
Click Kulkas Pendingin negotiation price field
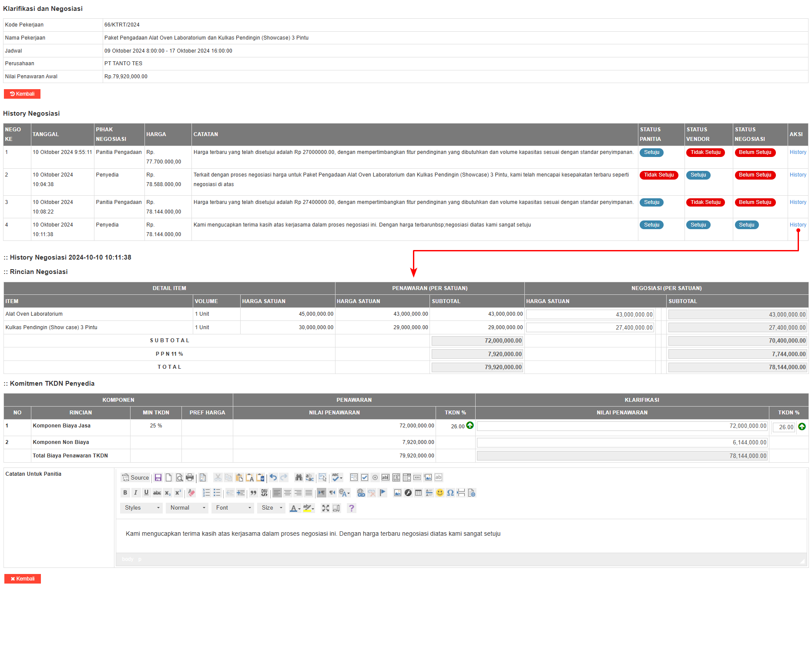590,327
